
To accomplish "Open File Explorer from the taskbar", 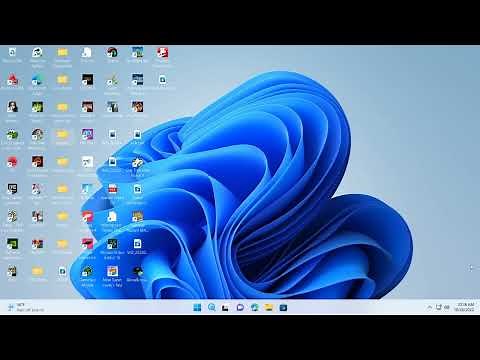I will click(x=269, y=307).
